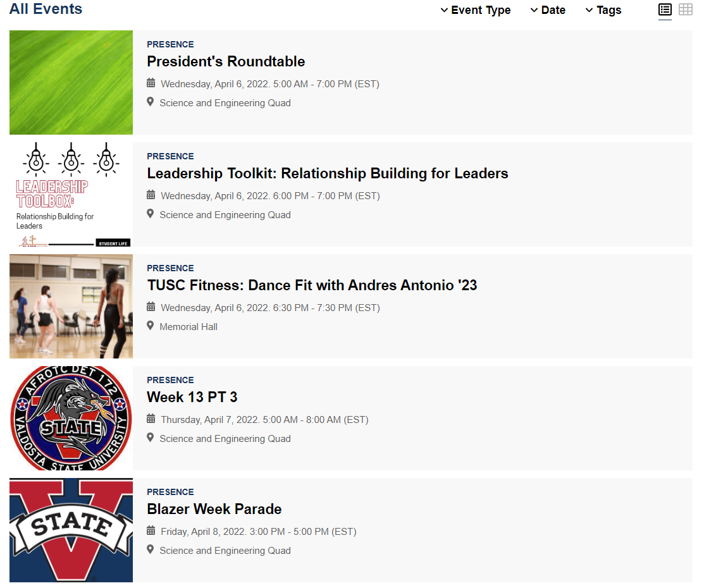
Task: Click the location pin next to Memorial Hall
Action: coord(151,326)
